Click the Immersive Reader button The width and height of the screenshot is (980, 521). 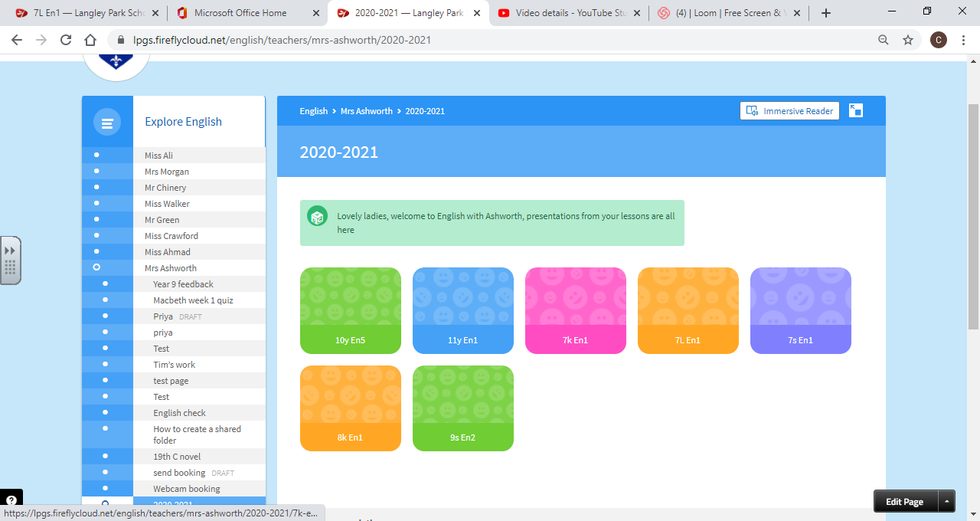(789, 111)
